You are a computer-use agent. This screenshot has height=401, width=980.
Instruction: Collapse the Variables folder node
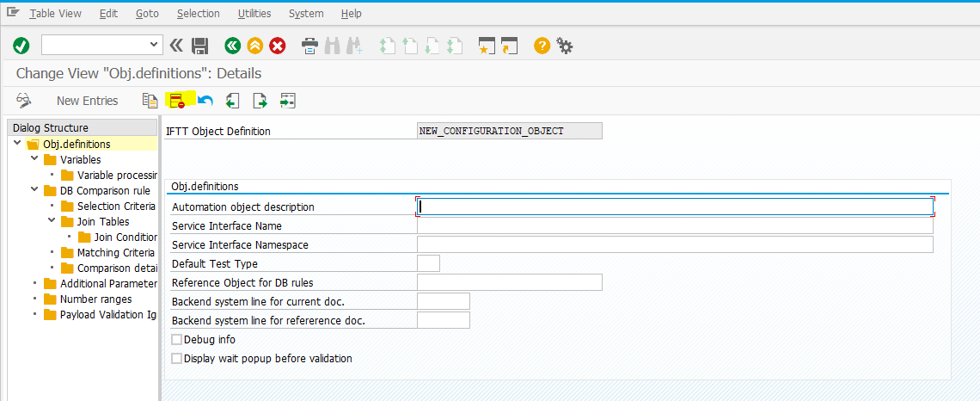pyautogui.click(x=34, y=159)
